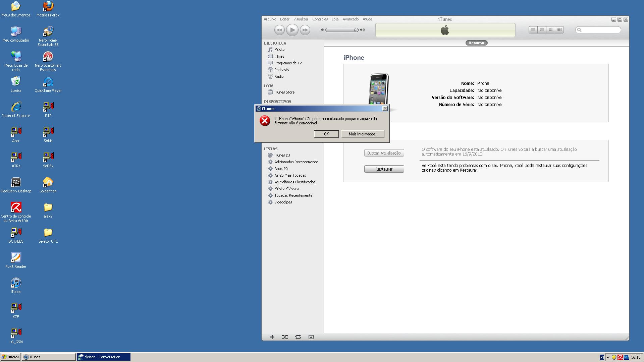Click the Restaurar button
The height and width of the screenshot is (362, 644).
[384, 169]
